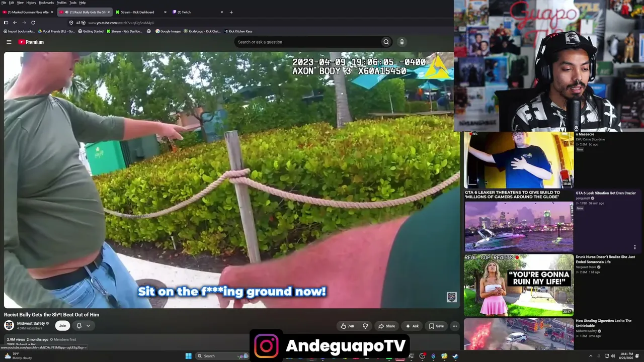The image size is (644, 362).
Task: Show hidden system tray icons chevron
Action: 591,356
